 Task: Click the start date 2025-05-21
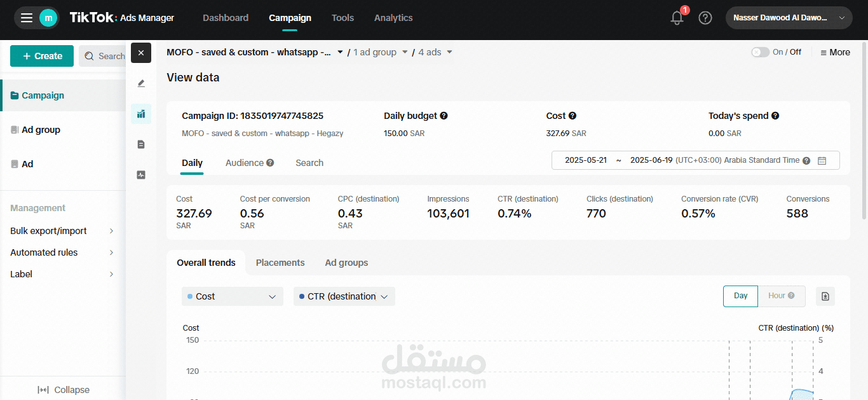click(x=586, y=160)
